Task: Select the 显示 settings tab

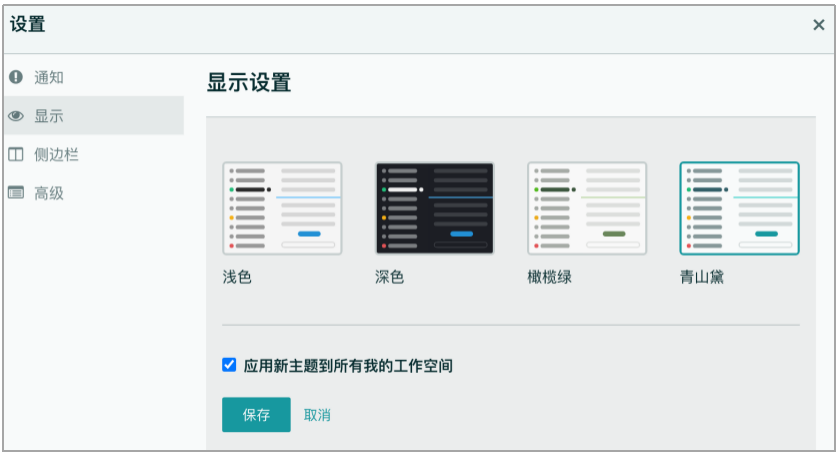Action: click(x=93, y=116)
